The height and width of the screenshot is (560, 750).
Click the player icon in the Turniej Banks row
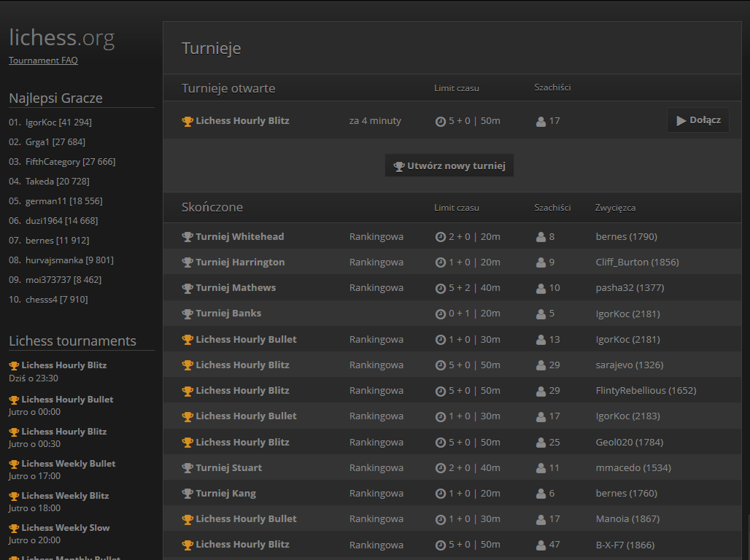click(541, 314)
